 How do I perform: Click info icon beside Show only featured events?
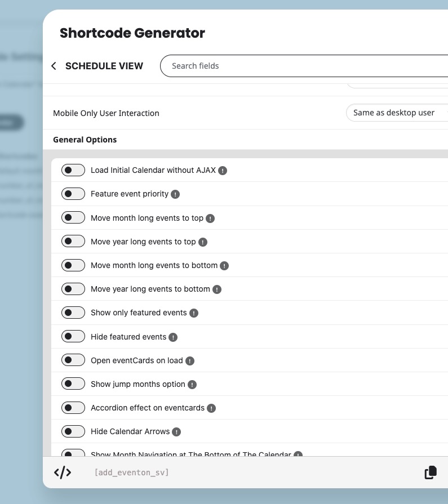coord(194,313)
